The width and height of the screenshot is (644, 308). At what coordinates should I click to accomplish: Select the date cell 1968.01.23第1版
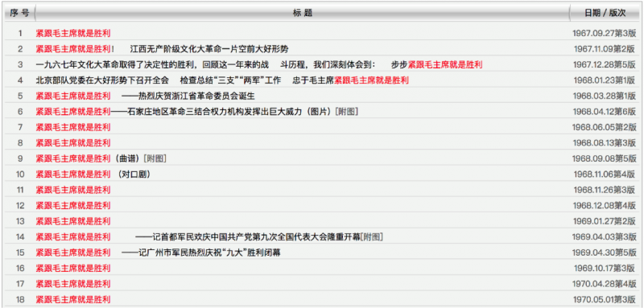pos(605,80)
